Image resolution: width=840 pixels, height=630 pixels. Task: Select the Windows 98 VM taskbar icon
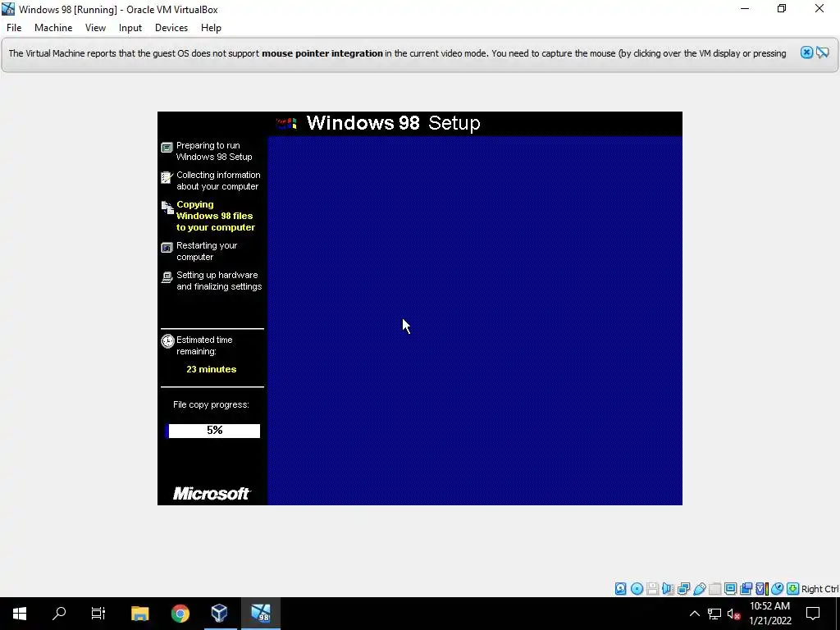[x=261, y=614]
